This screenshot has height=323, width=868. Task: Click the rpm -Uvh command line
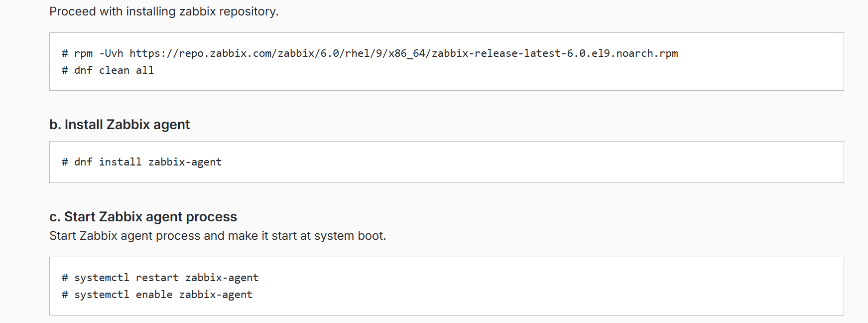370,53
